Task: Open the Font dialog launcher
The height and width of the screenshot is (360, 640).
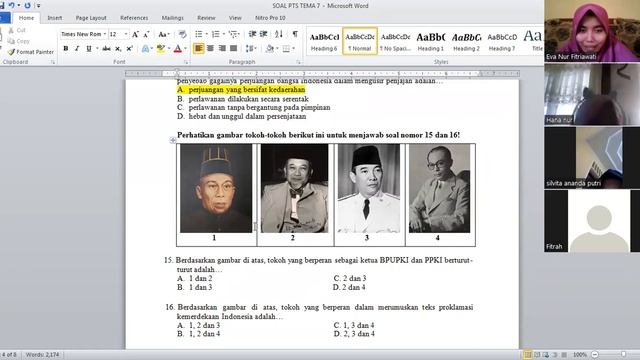Action: coord(186,62)
